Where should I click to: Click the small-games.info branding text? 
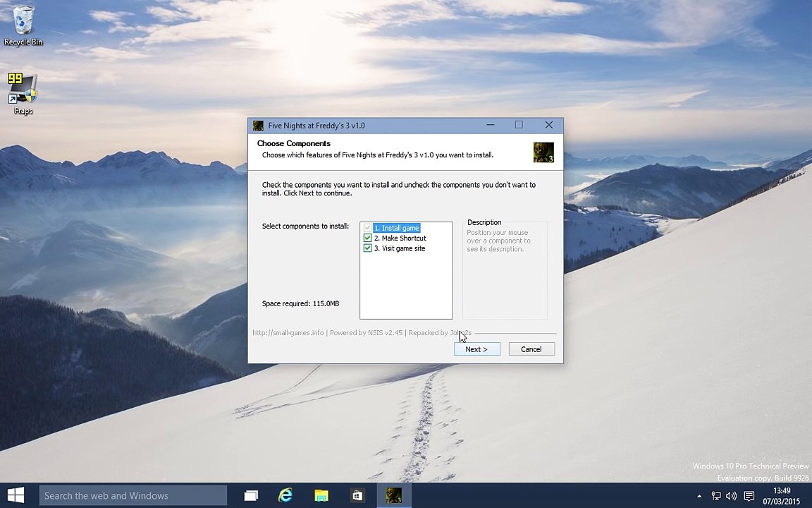pos(362,333)
